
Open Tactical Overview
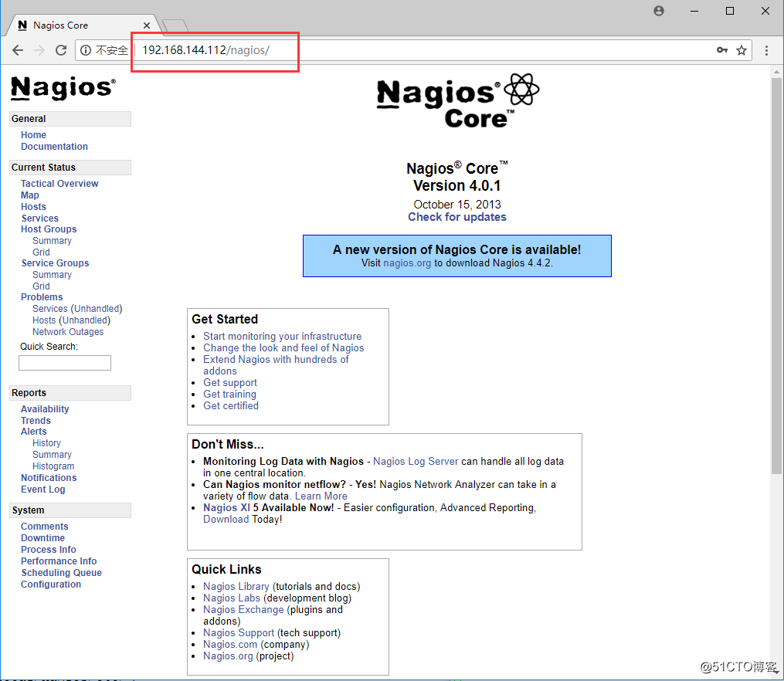pos(59,183)
